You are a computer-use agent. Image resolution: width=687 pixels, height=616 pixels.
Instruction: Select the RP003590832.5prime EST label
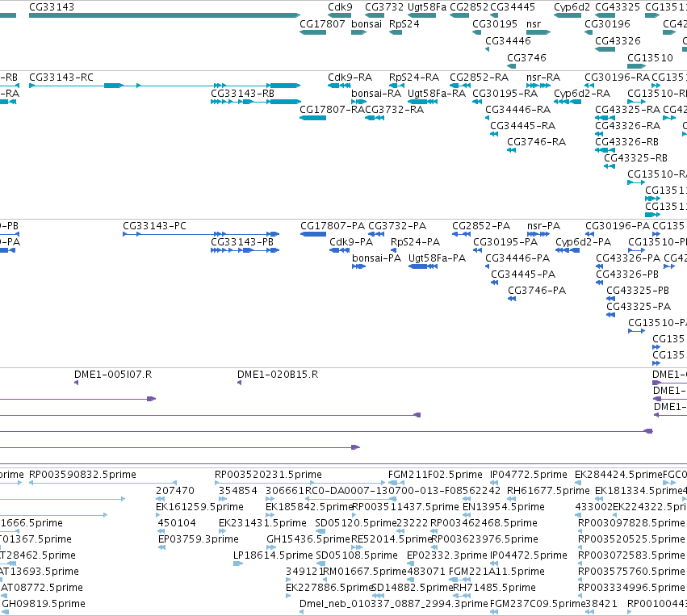[82, 475]
